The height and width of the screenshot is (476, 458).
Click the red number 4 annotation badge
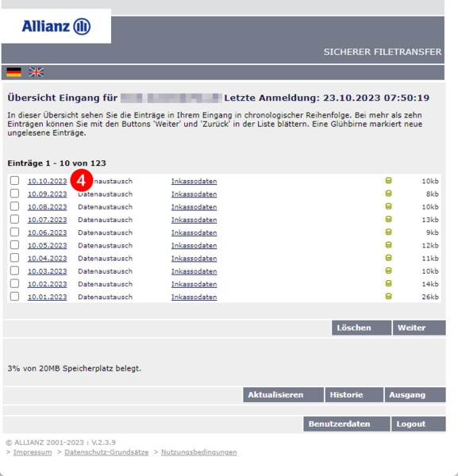pos(82,181)
